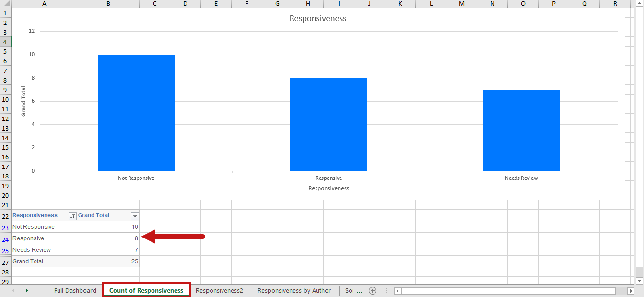644x297 pixels.
Task: Click the Needs Review axis label
Action: tap(521, 178)
